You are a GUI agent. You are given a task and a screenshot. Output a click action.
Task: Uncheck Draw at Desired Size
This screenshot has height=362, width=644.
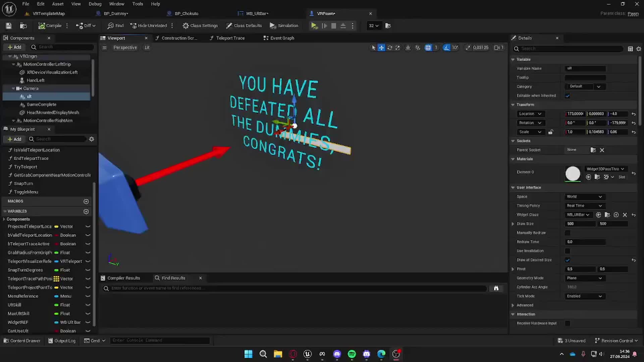[x=568, y=260]
